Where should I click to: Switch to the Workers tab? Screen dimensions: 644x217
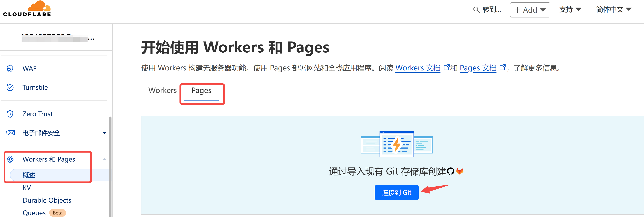click(163, 90)
